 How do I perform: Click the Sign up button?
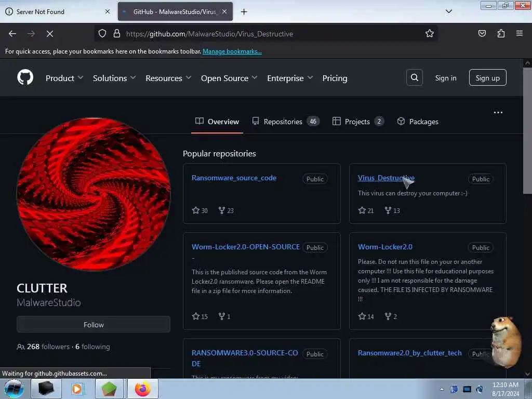click(x=487, y=78)
